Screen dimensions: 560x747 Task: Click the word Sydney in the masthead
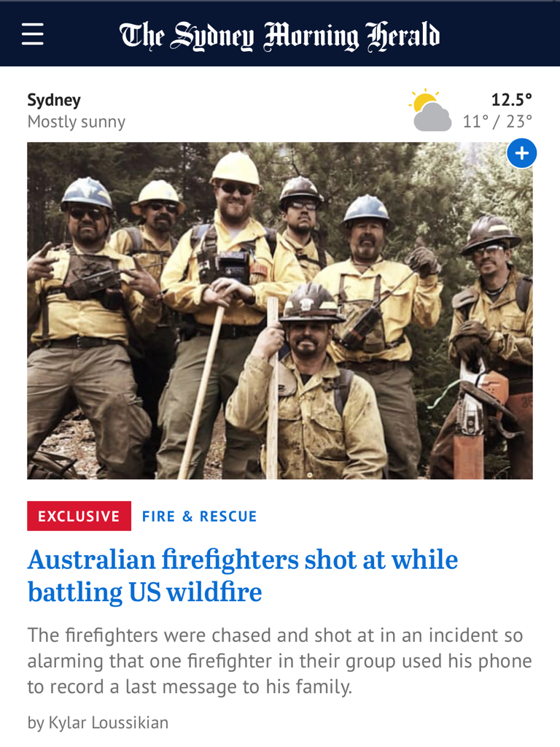pyautogui.click(x=212, y=36)
